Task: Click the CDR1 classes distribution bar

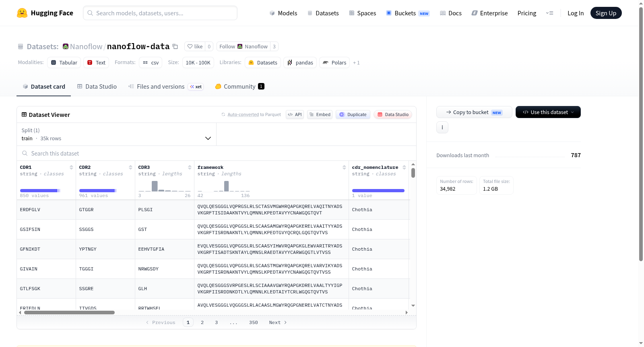Action: click(x=40, y=191)
